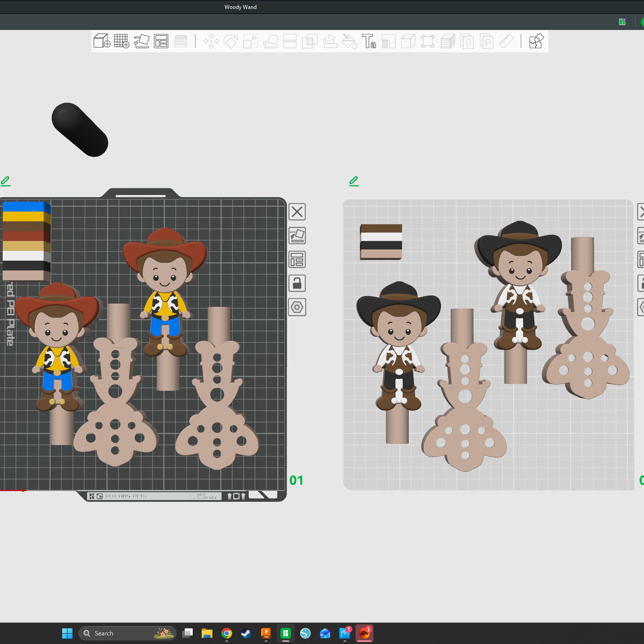The image size is (644, 644).
Task: Click the plate number 01 label
Action: tap(296, 480)
